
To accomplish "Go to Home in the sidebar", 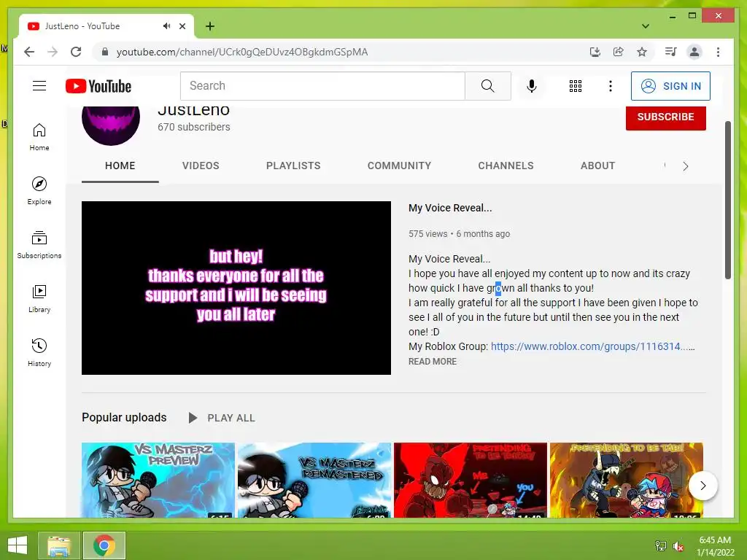I will (x=39, y=137).
